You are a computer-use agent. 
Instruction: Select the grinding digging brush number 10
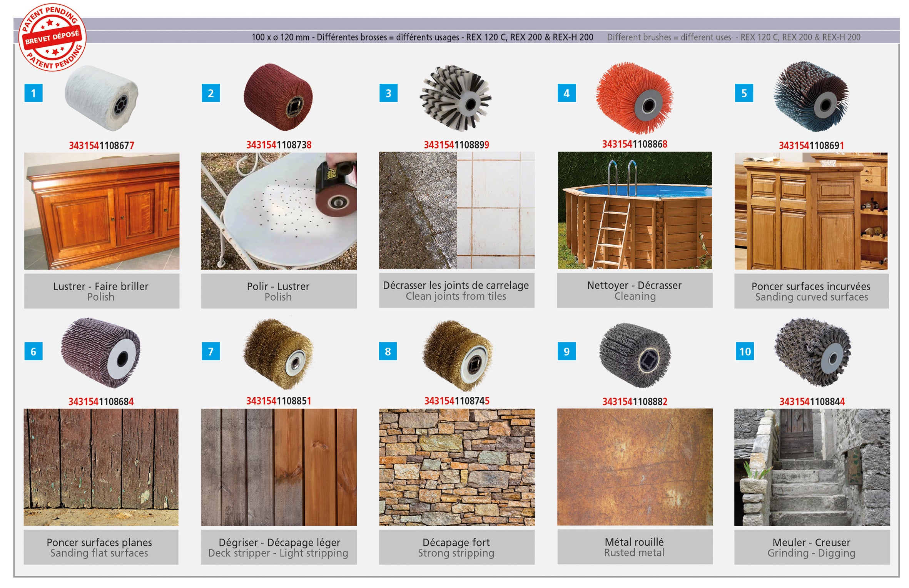point(813,352)
